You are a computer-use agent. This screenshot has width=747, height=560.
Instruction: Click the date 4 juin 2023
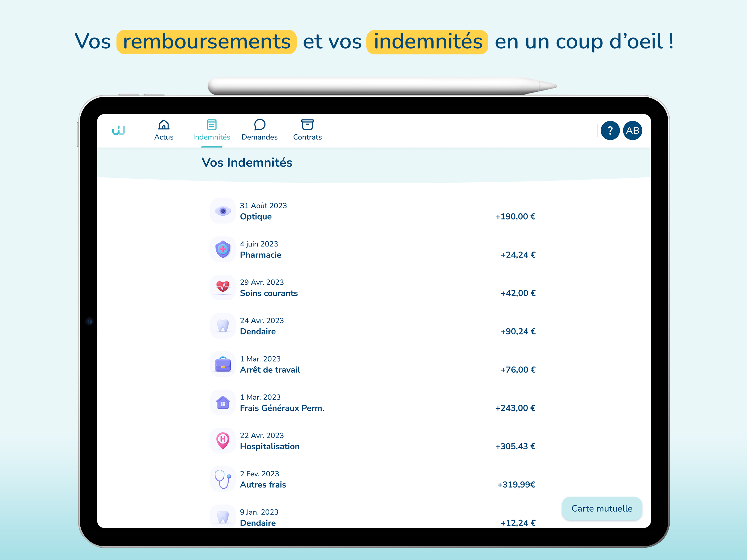click(x=259, y=244)
